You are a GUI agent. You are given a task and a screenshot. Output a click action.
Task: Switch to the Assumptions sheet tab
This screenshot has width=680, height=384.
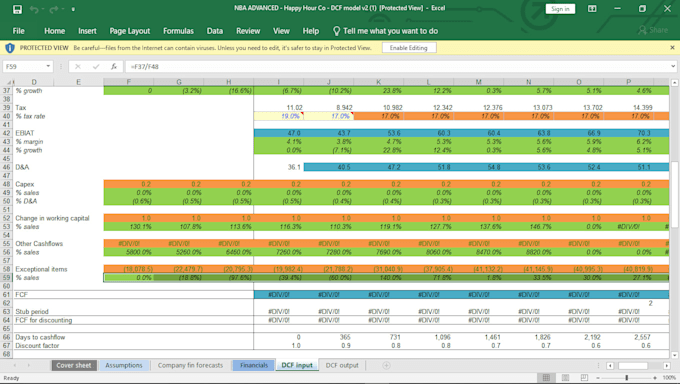pos(124,365)
